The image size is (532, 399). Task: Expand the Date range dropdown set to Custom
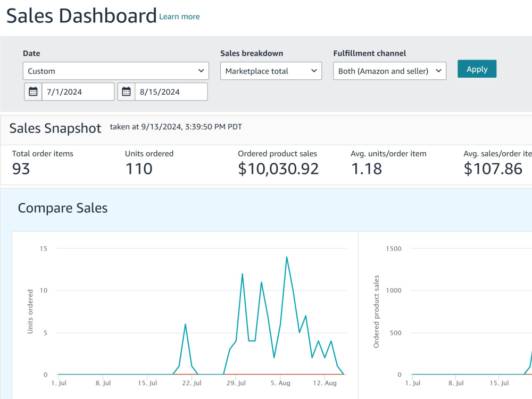click(116, 71)
